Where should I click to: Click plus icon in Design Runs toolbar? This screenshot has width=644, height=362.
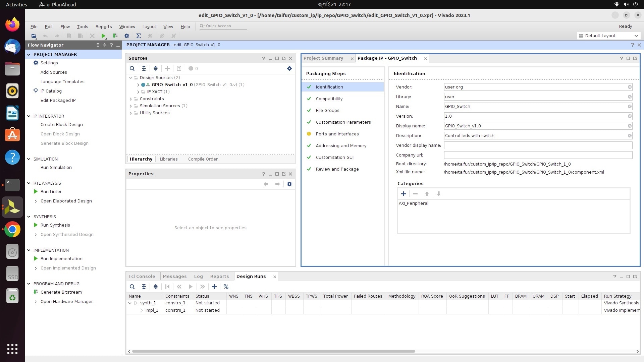[214, 287]
